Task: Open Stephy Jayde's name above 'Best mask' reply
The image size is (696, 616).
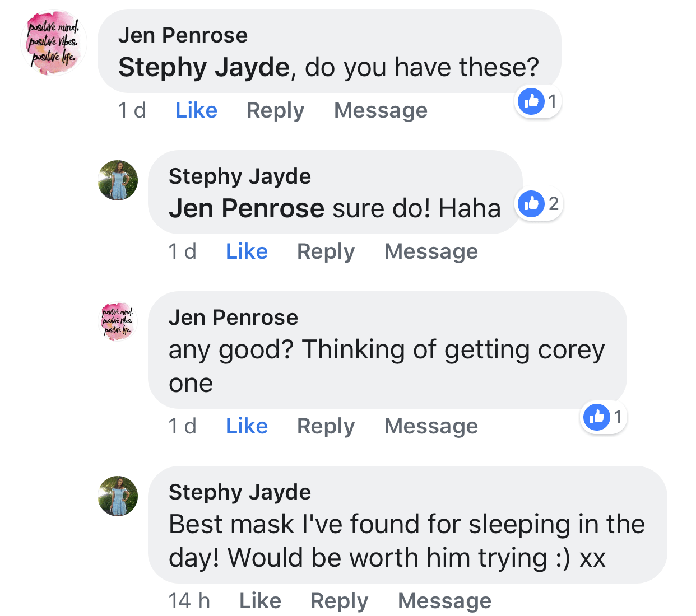Action: pyautogui.click(x=239, y=492)
